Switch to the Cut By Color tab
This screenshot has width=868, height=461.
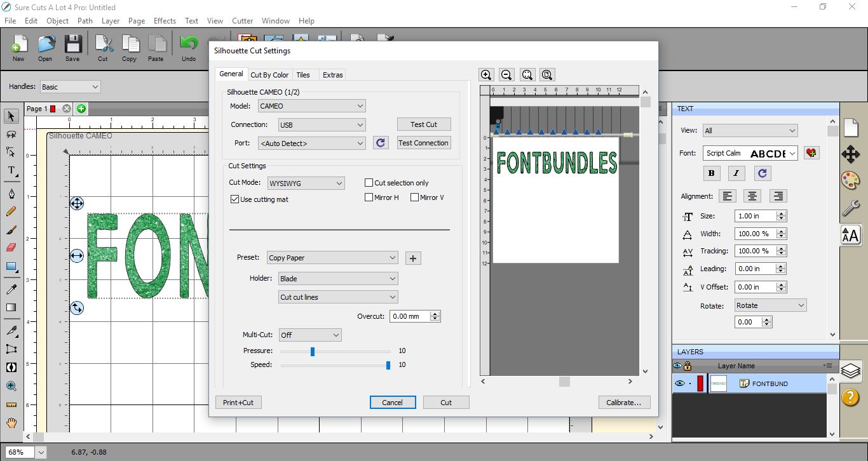[269, 75]
